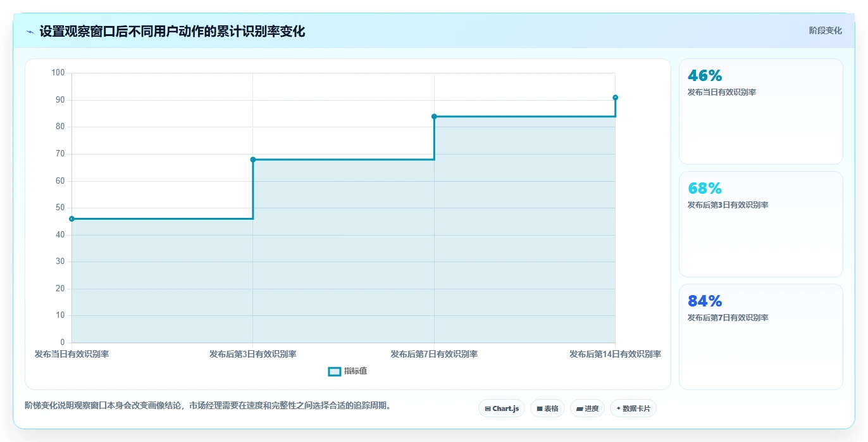
Task: Click the 数据卡片 tag
Action: coord(633,408)
